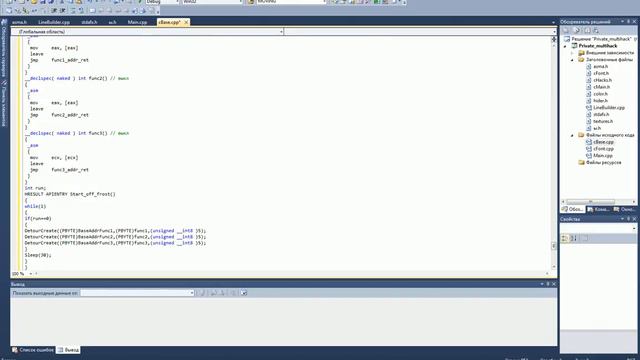
Task: Click the categorized icon in Properties panel
Action: point(565,238)
